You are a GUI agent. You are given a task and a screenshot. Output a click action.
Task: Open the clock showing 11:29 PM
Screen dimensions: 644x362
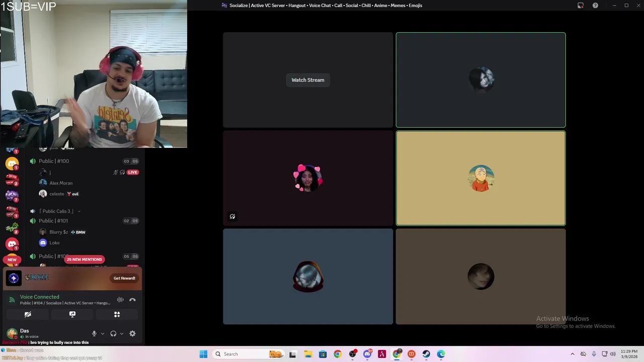[629, 354]
